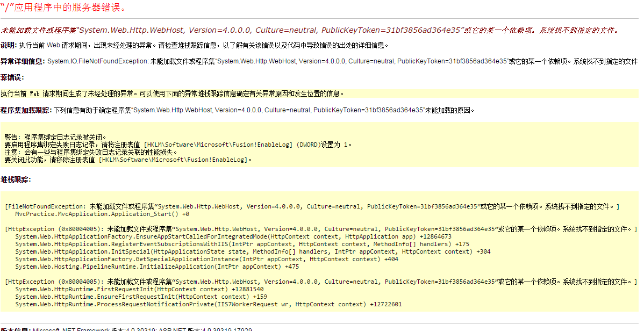Click the "ProcessRequestNotificationPrivate" stack line
Image resolution: width=644 pixels, height=331 pixels.
pos(208,304)
